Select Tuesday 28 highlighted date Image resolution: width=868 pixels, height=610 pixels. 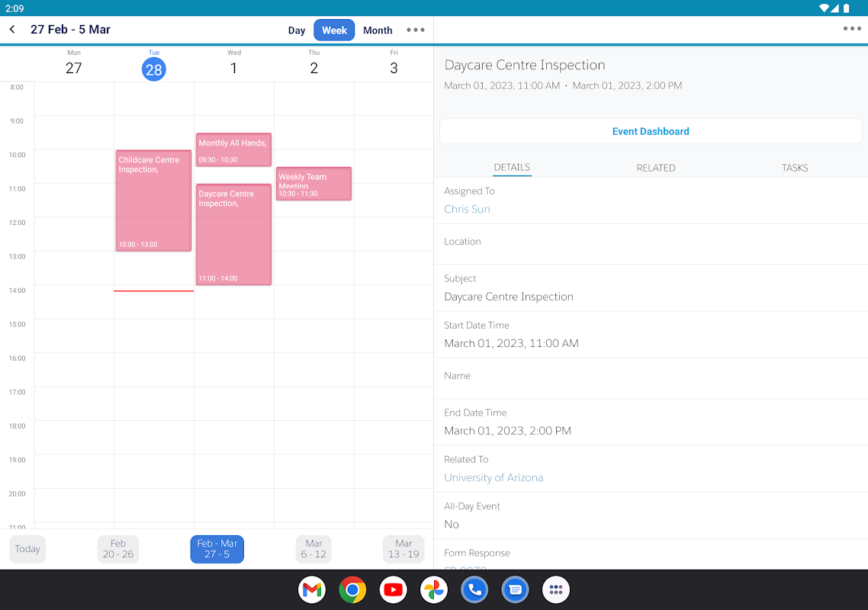click(x=154, y=69)
